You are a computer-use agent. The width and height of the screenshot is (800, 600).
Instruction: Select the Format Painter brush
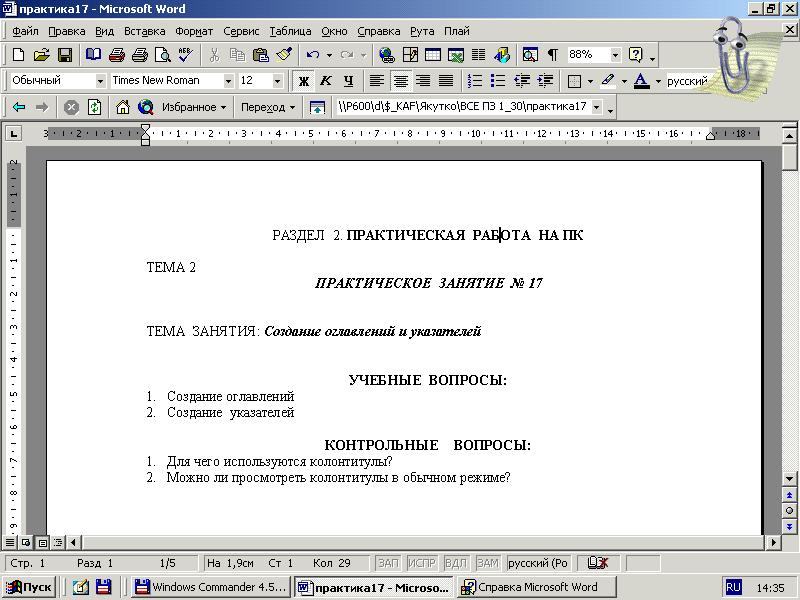tap(284, 54)
